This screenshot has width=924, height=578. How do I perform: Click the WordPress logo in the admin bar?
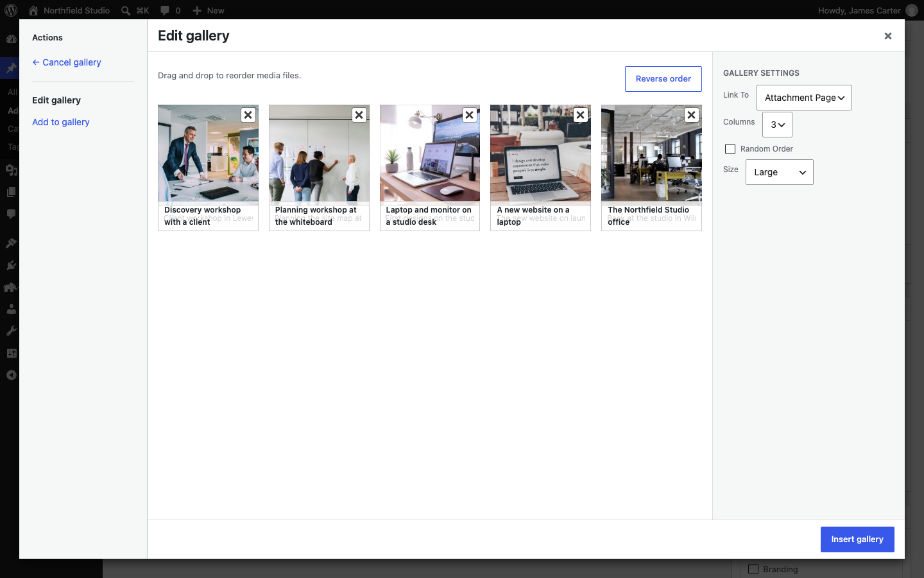(x=11, y=10)
